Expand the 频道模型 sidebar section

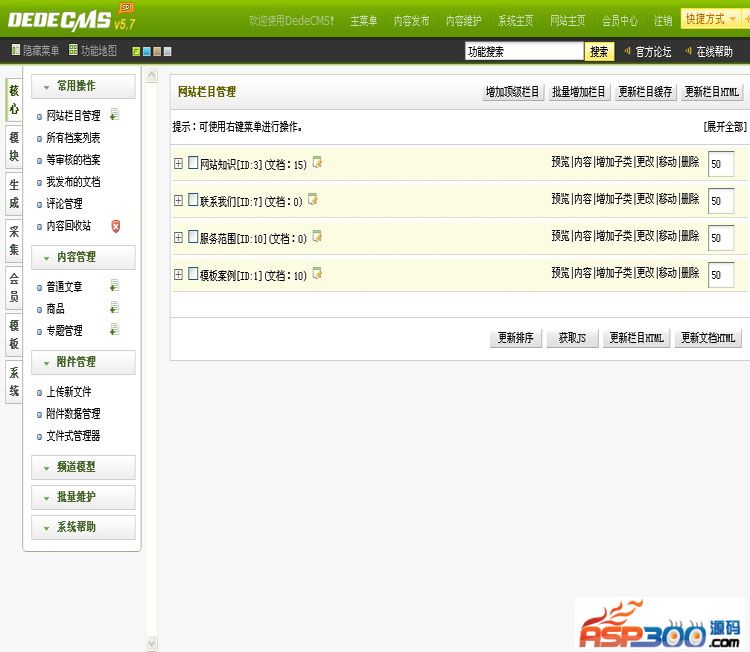(83, 467)
